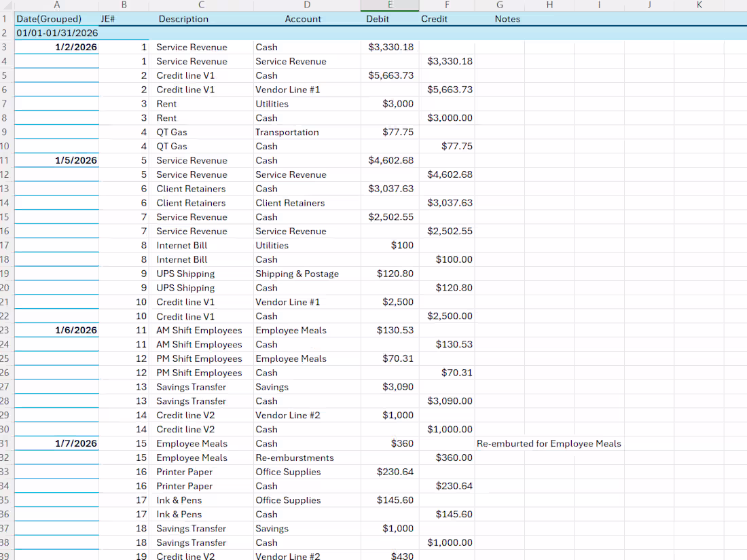
Task: Select the column E header labeled Debit
Action: [x=390, y=5]
